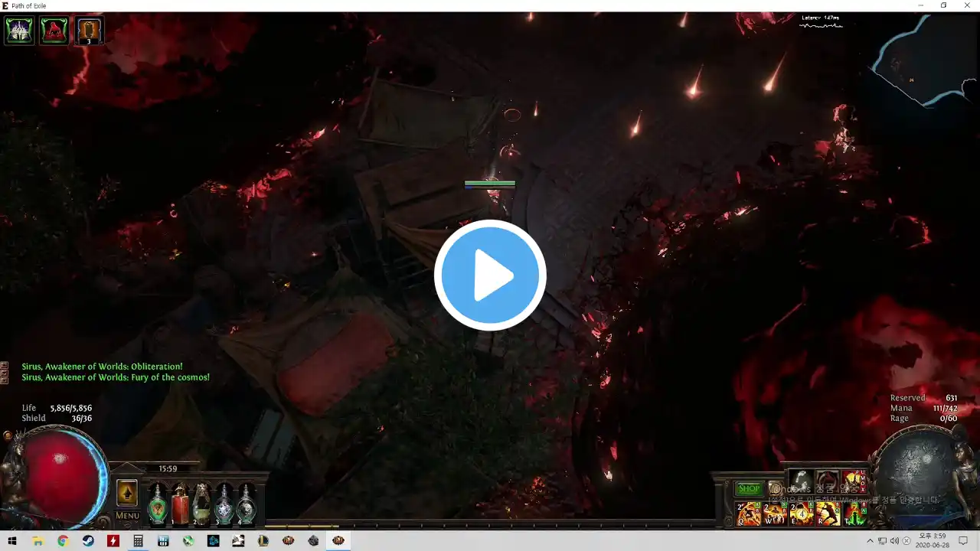Open the in-game SHOP button
This screenshot has width=980, height=551.
click(749, 488)
